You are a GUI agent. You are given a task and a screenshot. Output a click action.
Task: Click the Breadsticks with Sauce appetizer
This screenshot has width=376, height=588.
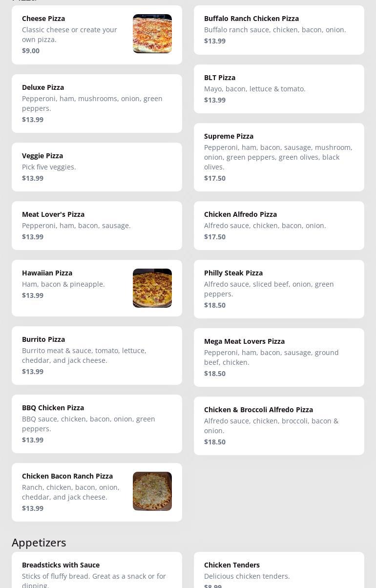pyautogui.click(x=97, y=572)
